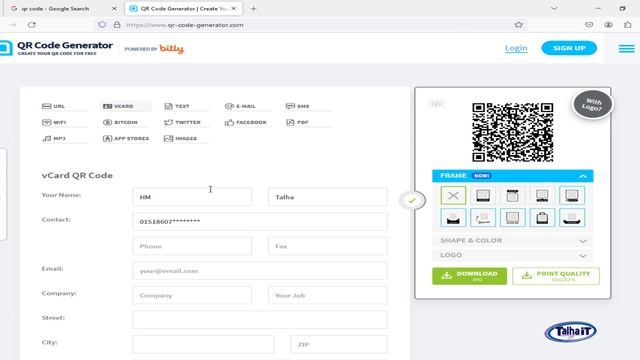Reload the page

(x=32, y=25)
